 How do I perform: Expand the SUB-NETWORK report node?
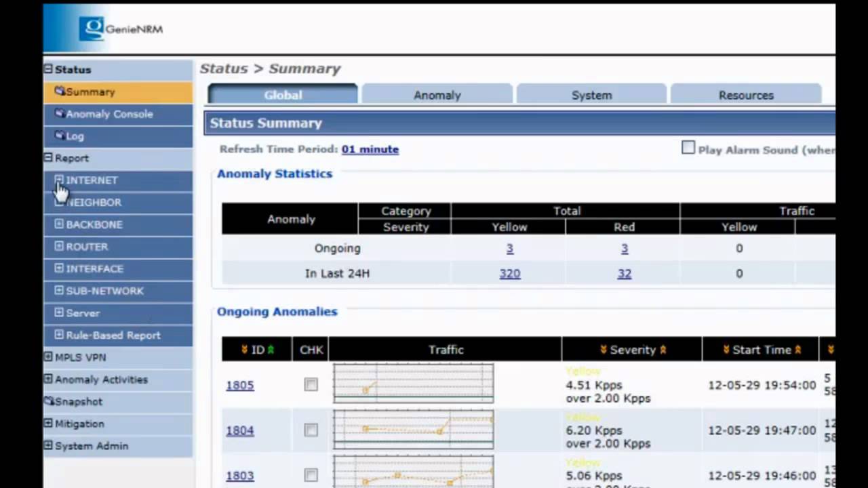click(x=59, y=291)
